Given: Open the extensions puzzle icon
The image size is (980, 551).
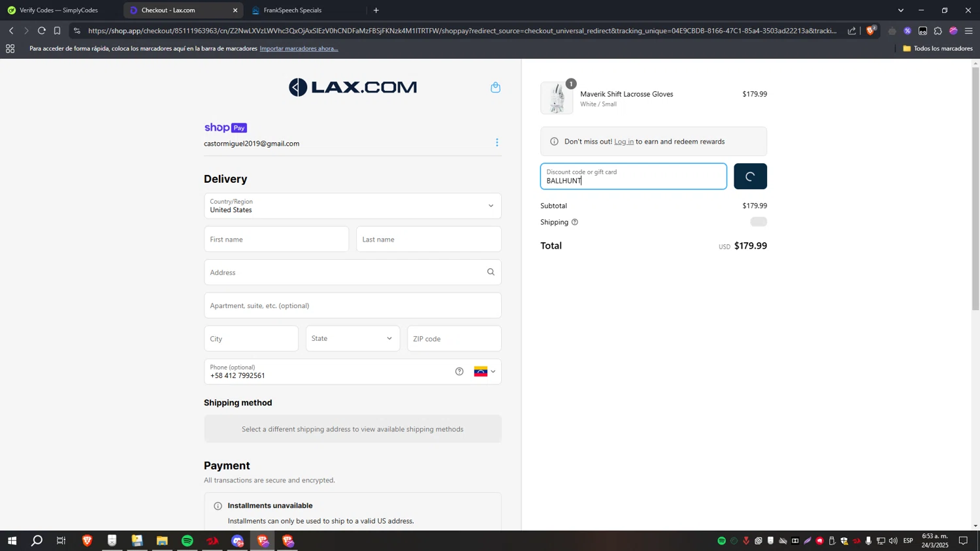Looking at the screenshot, I should (x=938, y=31).
